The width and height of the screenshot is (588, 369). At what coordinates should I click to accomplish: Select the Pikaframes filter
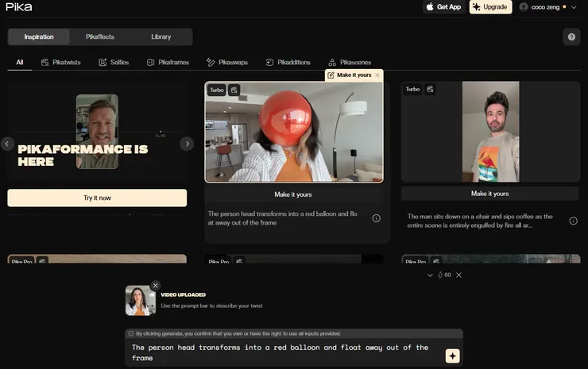pos(168,62)
